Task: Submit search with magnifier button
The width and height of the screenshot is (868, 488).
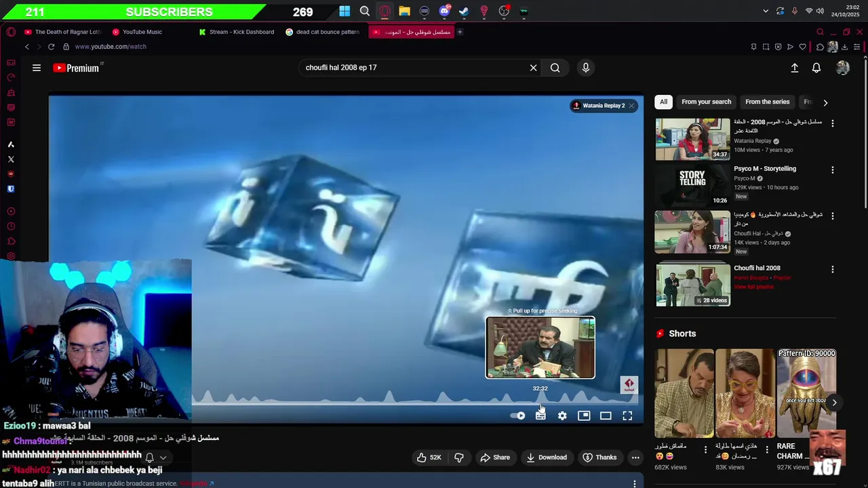Action: [x=555, y=68]
